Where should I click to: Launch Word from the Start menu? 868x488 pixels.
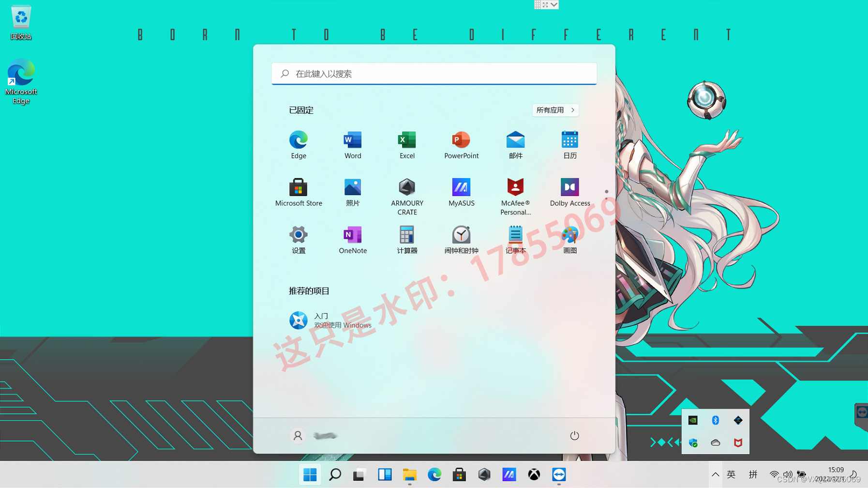pos(353,145)
